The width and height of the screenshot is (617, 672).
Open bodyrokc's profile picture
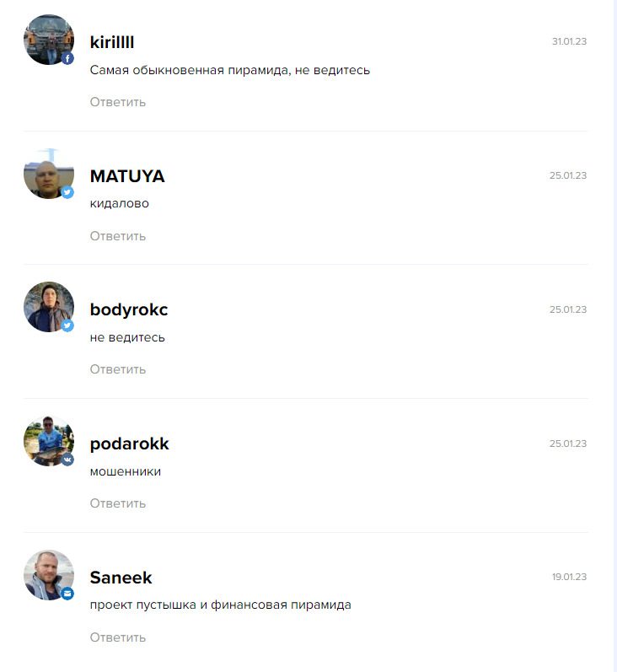point(49,307)
